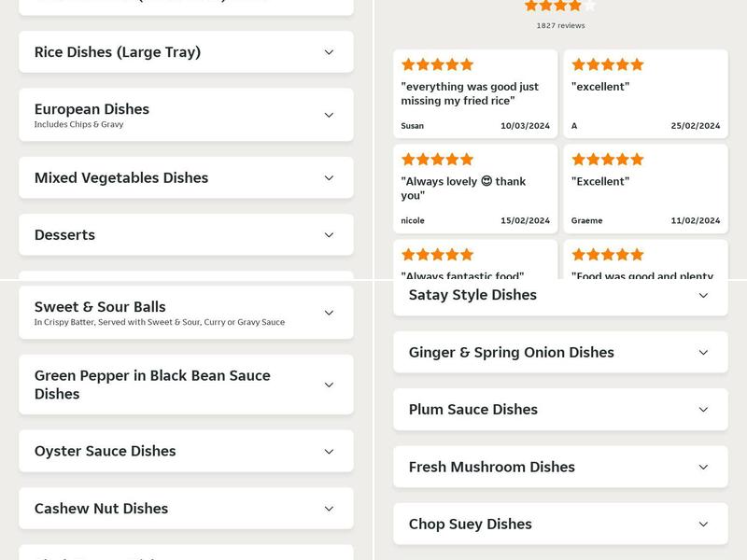Open the Mixed Vegetables Dishes section
The width and height of the screenshot is (747, 560).
tap(186, 177)
